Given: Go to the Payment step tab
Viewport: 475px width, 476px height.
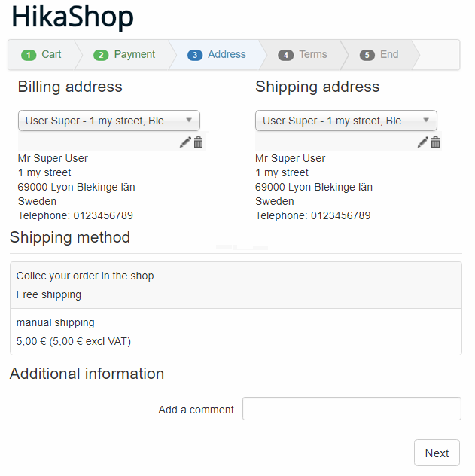Looking at the screenshot, I should pyautogui.click(x=124, y=55).
